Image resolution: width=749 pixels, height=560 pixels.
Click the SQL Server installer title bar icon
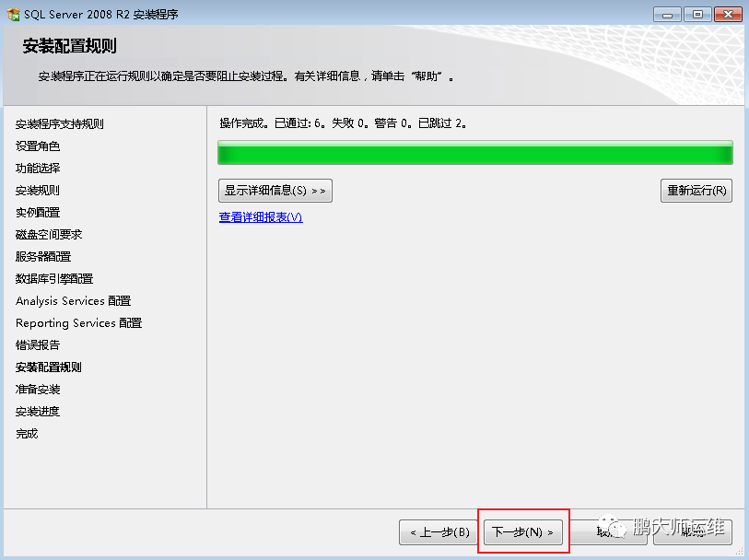click(14, 15)
